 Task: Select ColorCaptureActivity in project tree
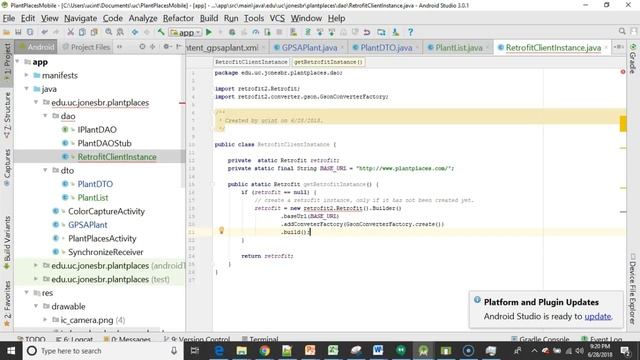106,211
